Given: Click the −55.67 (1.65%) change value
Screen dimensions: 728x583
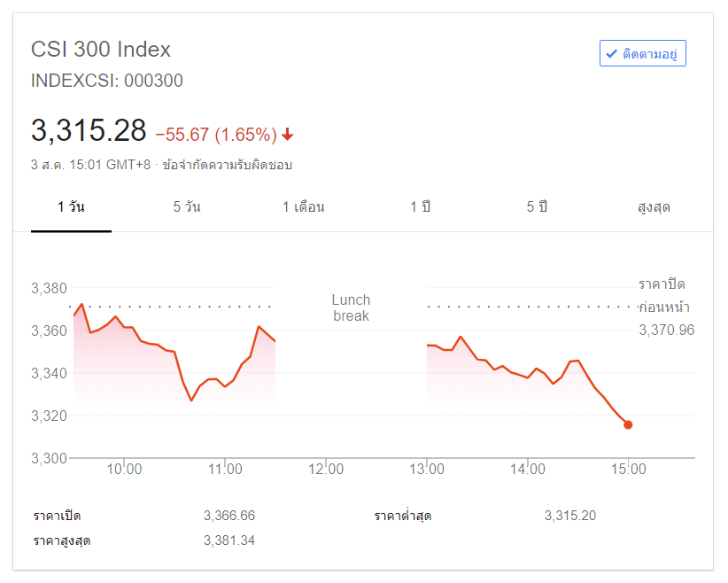Looking at the screenshot, I should 216,135.
